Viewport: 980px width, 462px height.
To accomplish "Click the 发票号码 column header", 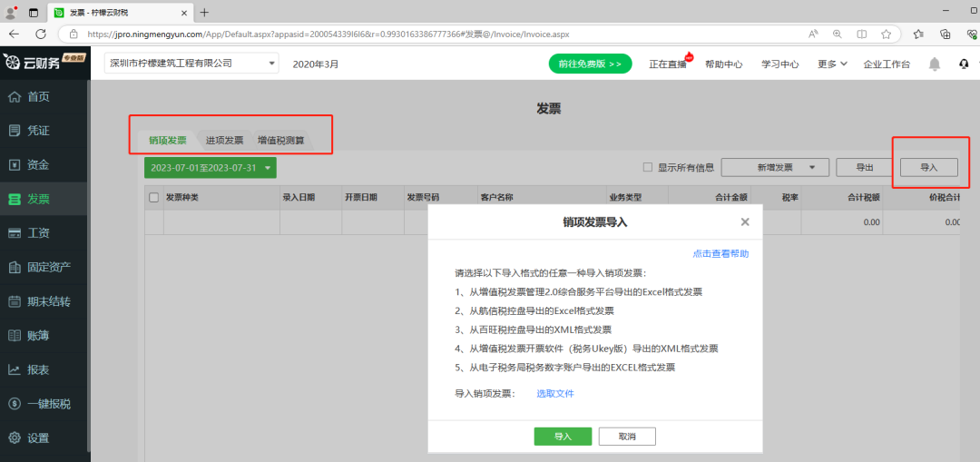I will (x=423, y=198).
